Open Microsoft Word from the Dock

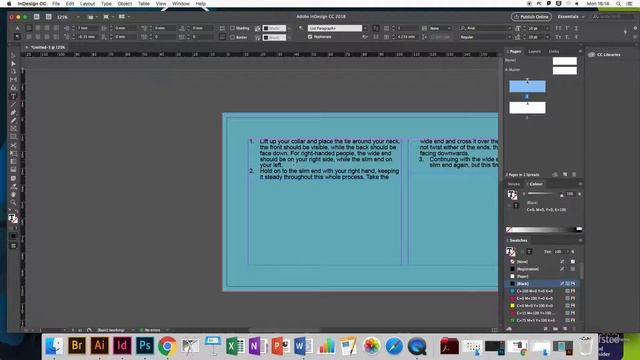click(x=303, y=346)
